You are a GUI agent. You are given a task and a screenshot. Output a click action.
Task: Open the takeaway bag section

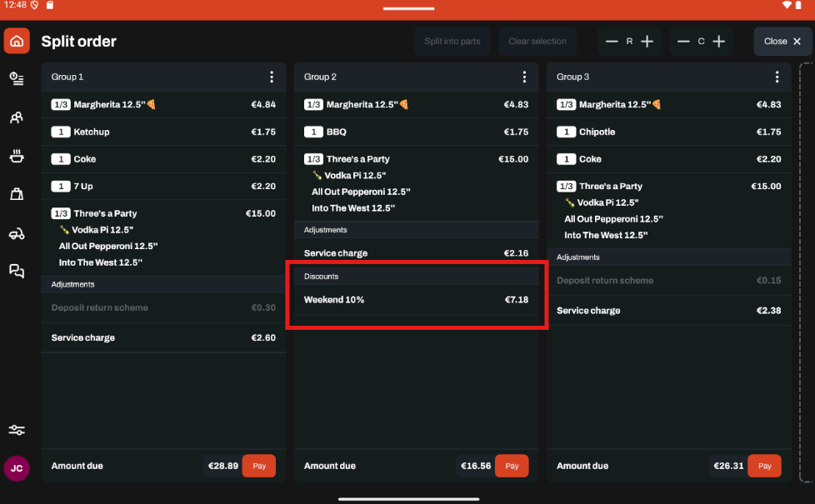tap(17, 194)
